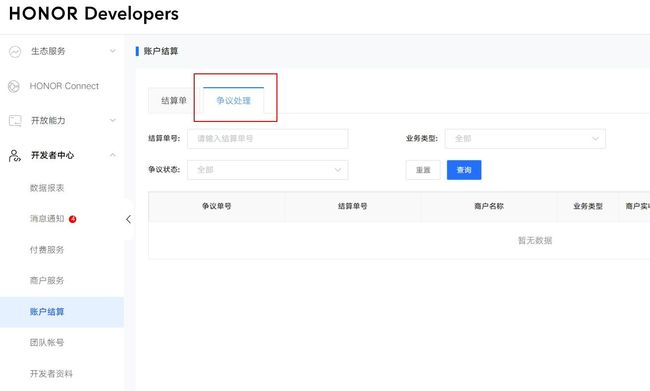This screenshot has width=650, height=391.
Task: Click the 生态服务 sidebar icon
Action: [15, 51]
